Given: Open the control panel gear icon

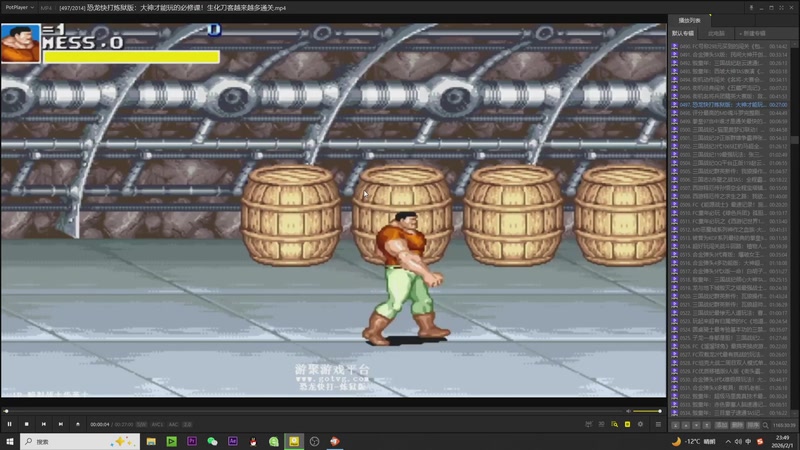Looking at the screenshot, I should 640,424.
